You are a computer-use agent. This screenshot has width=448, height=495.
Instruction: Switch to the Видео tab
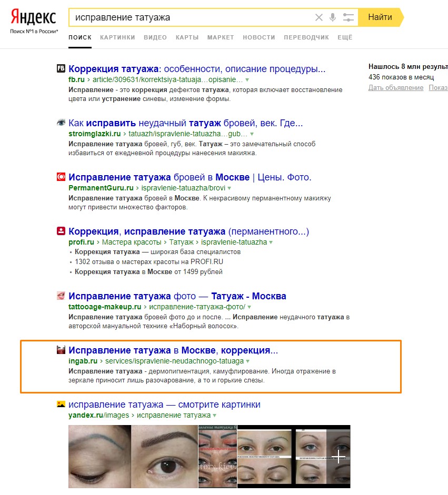click(x=155, y=37)
